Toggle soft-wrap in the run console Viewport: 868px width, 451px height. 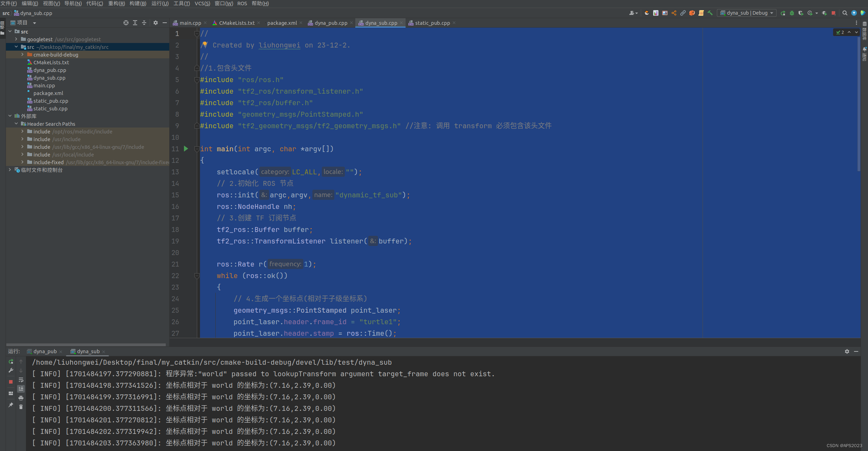pos(21,380)
